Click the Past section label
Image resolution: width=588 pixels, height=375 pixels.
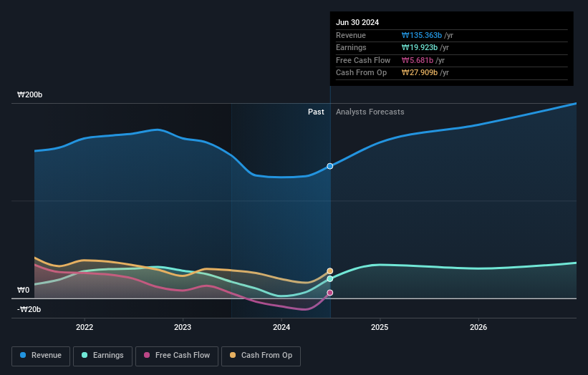(x=316, y=112)
